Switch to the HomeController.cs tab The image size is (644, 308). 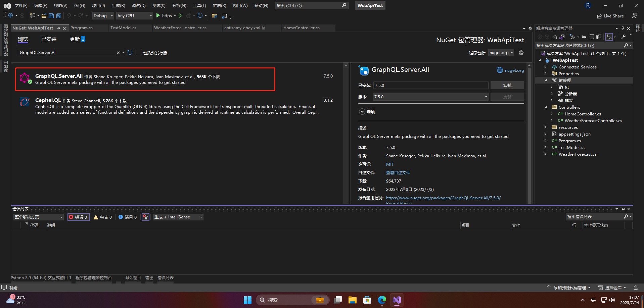pos(302,28)
